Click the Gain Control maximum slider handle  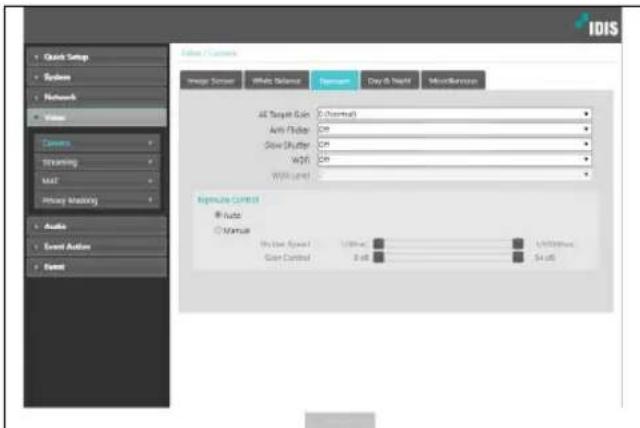click(518, 257)
